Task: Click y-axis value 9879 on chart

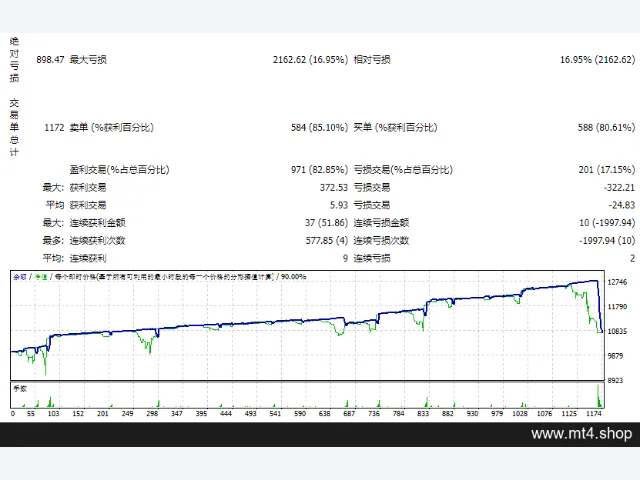Action: pos(615,356)
